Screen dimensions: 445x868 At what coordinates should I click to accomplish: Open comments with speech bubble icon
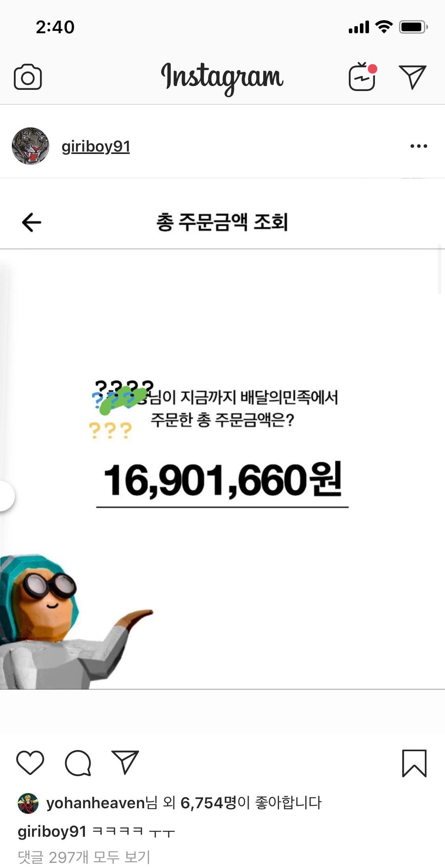(x=78, y=762)
